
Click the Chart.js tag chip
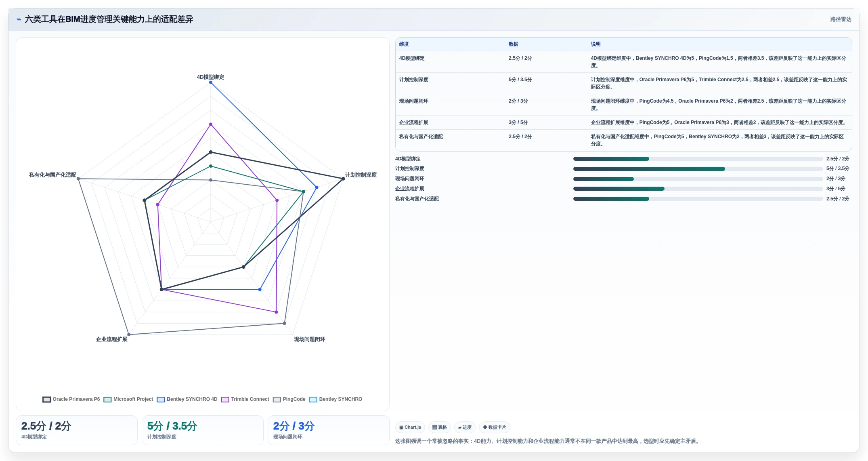click(410, 427)
